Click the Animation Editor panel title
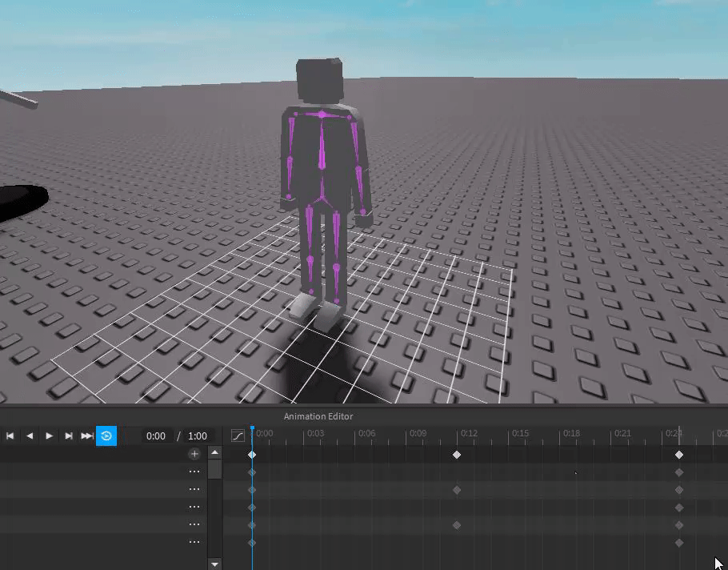Screen dimensions: 728x570 [x=318, y=416]
